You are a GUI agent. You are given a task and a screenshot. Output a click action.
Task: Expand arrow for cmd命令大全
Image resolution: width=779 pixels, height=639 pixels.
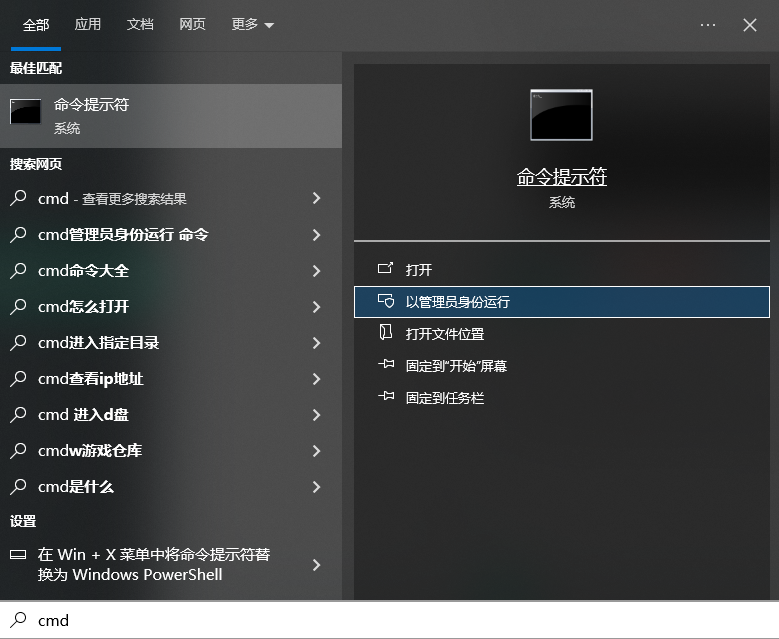click(316, 270)
